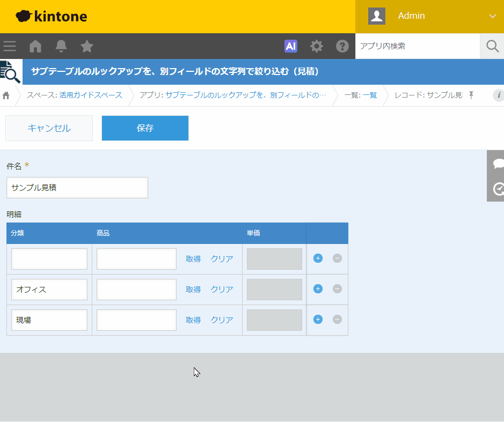Focus the 分類 field containing オフィス
This screenshot has height=422, width=504.
pyautogui.click(x=49, y=290)
